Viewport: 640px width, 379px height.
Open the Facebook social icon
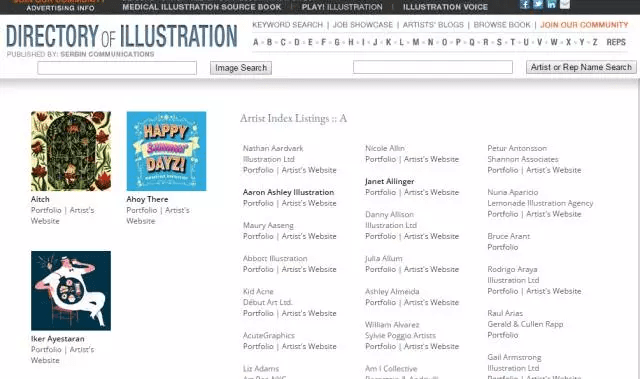[x=524, y=4]
